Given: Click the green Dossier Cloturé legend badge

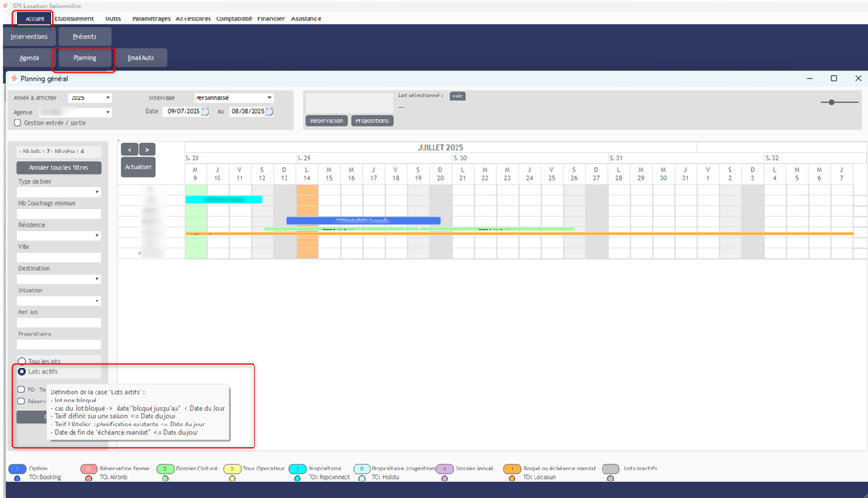Looking at the screenshot, I should pos(164,469).
